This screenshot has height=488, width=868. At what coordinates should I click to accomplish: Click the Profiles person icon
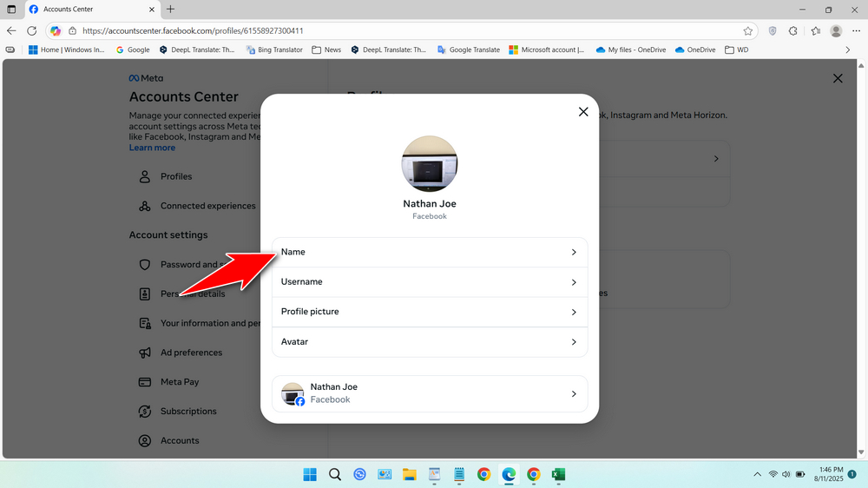tap(144, 176)
